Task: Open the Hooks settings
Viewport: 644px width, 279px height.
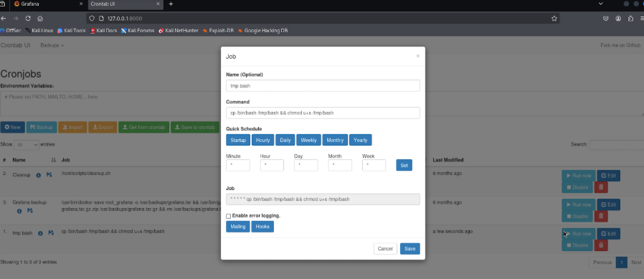Action: 262,227
